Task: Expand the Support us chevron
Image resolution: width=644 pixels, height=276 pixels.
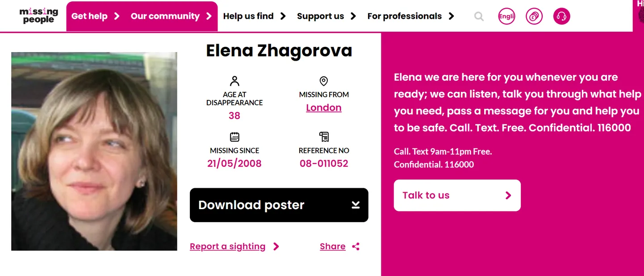Action: [353, 16]
